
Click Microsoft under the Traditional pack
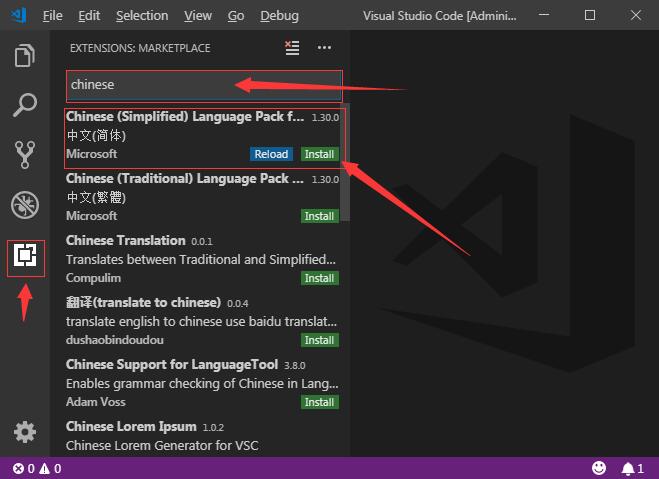(x=92, y=216)
